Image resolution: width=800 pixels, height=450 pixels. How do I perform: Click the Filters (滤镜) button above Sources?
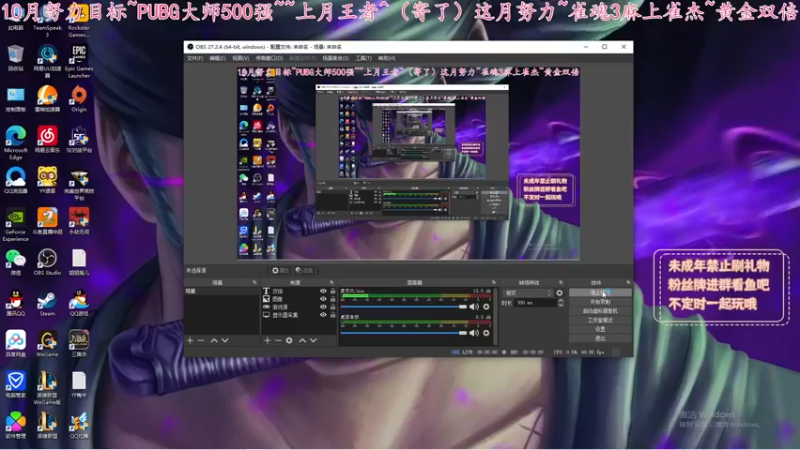pyautogui.click(x=304, y=270)
